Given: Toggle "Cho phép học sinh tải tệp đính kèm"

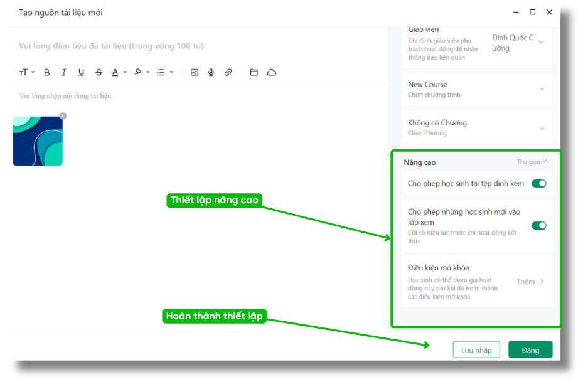Looking at the screenshot, I should pos(538,184).
